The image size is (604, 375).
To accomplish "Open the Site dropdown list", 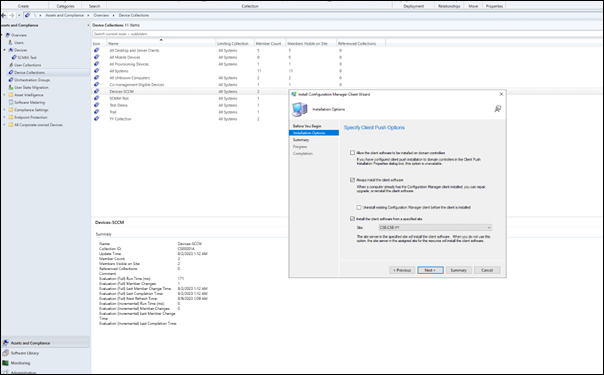I will tap(435, 228).
